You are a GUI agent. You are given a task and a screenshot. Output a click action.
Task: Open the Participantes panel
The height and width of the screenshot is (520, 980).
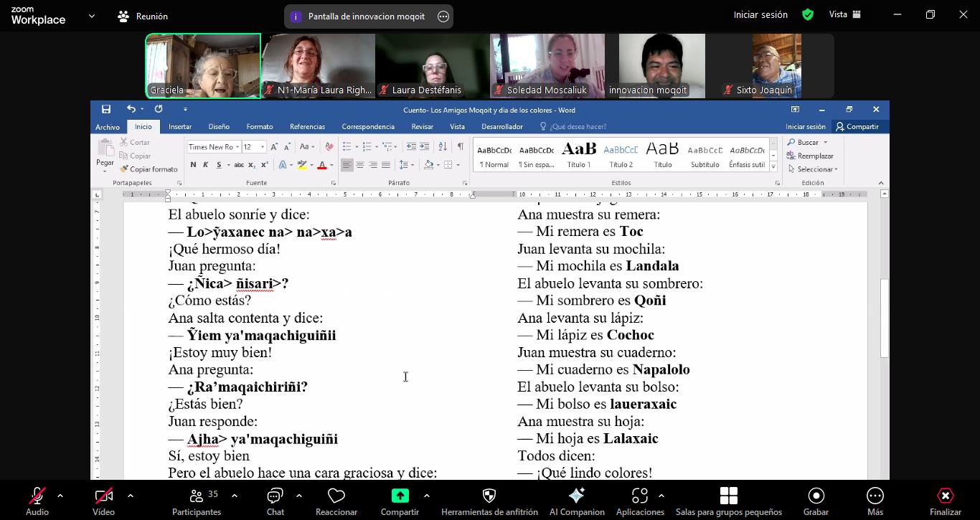pos(197,501)
